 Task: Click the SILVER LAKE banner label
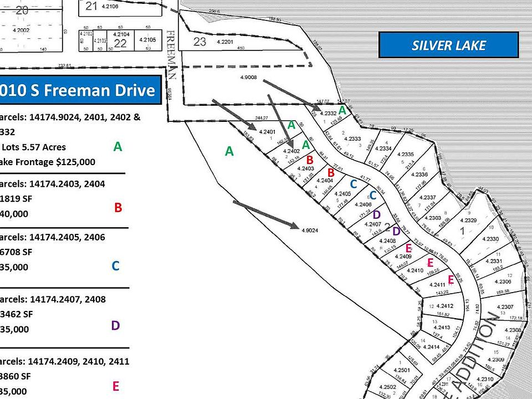(x=448, y=45)
